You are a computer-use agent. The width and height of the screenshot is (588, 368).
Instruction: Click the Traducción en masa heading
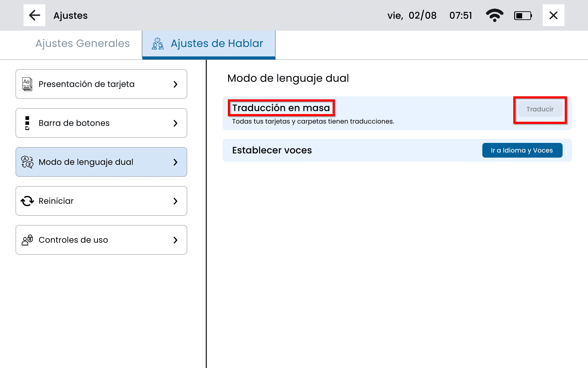281,108
